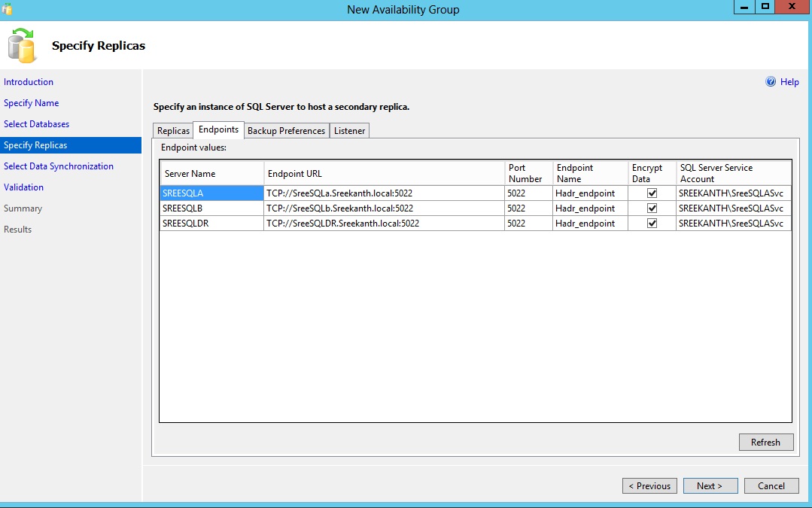812x508 pixels.
Task: Toggle Encrypt Data checkbox for SREESQLB
Action: click(x=652, y=208)
